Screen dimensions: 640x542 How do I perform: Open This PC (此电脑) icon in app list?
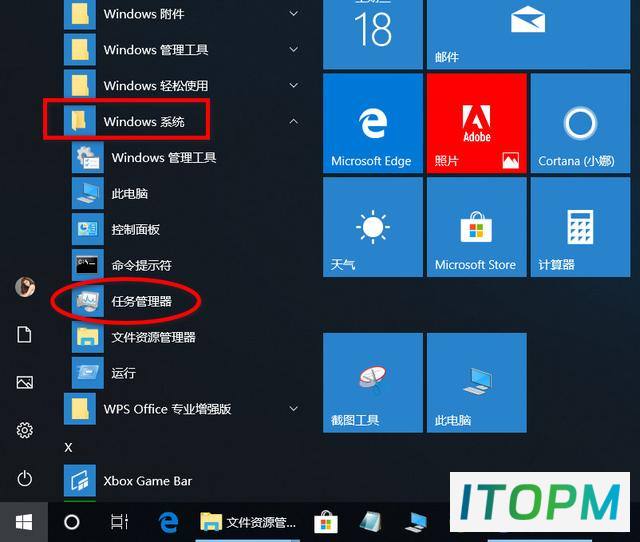point(88,193)
